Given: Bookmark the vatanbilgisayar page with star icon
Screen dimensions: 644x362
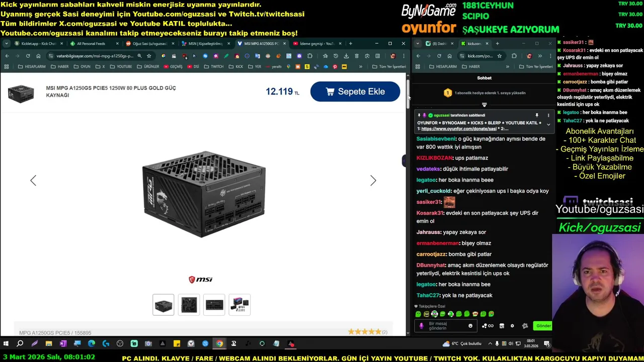Looking at the screenshot, I should click(149, 56).
